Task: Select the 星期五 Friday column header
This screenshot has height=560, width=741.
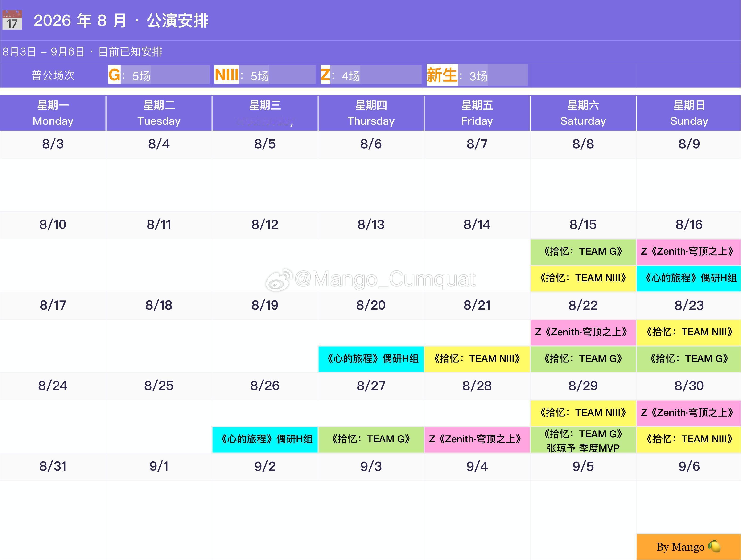Action: (x=477, y=113)
